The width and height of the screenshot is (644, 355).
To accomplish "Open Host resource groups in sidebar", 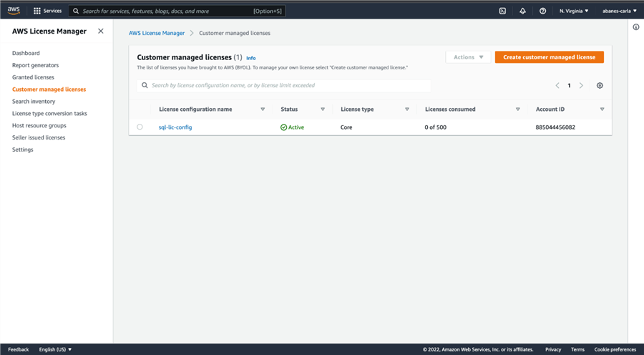I will (x=39, y=125).
